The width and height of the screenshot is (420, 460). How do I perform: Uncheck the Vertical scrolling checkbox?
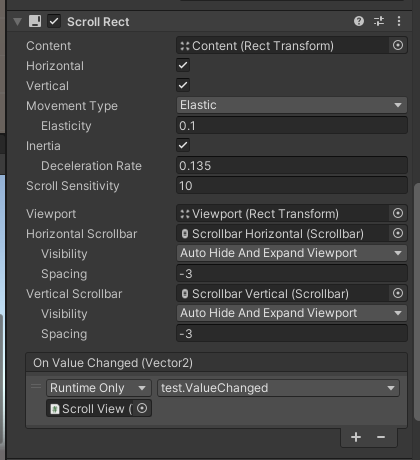click(183, 85)
